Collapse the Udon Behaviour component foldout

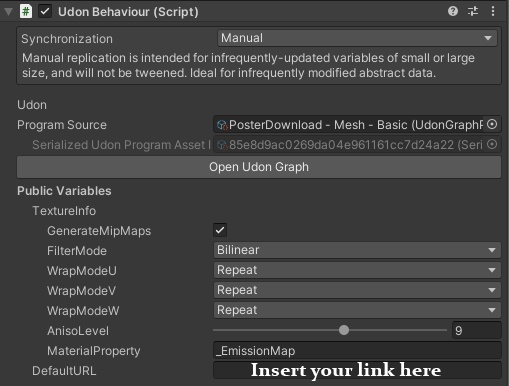tap(8, 12)
